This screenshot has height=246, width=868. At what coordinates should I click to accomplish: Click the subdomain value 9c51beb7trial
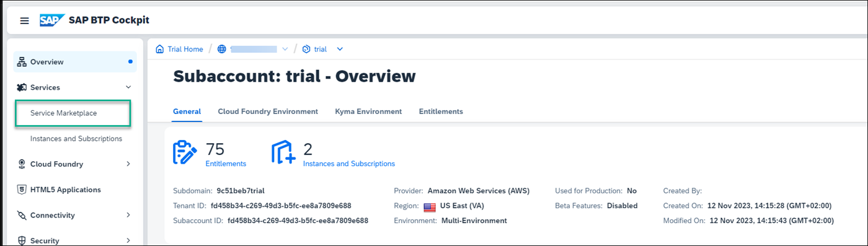(241, 191)
